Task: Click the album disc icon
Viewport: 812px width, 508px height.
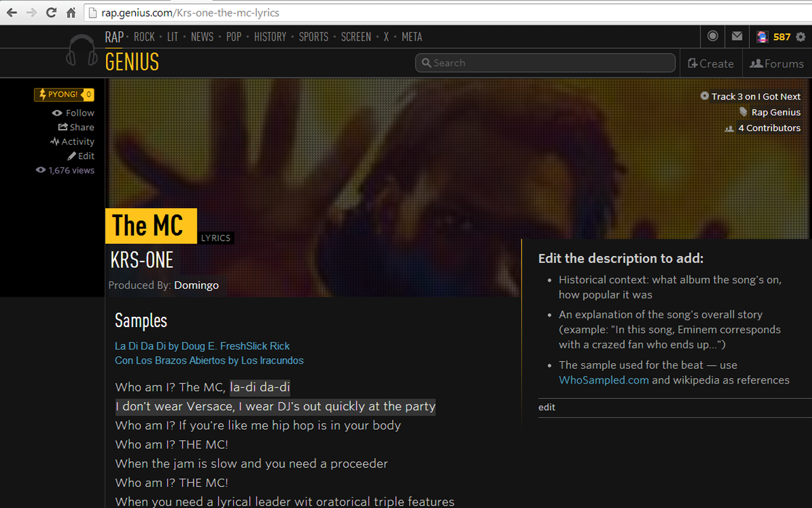Action: (x=705, y=96)
